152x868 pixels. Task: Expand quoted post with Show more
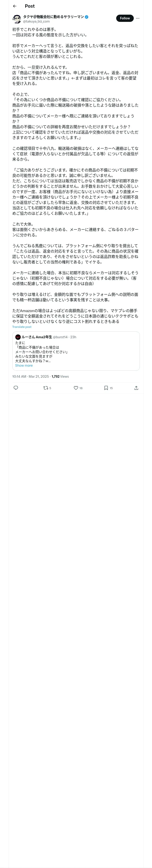click(x=24, y=365)
